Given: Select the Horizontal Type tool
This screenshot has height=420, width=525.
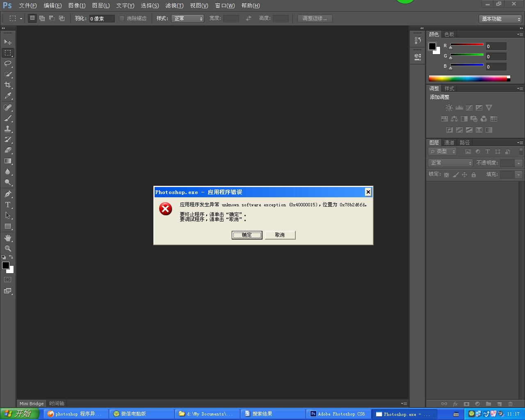Looking at the screenshot, I should point(8,205).
